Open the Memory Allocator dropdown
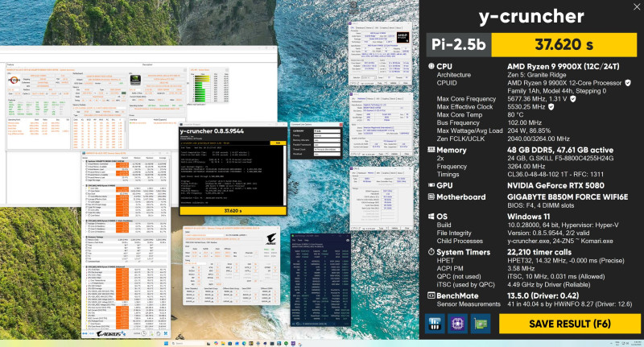644x347 pixels. [x=327, y=140]
